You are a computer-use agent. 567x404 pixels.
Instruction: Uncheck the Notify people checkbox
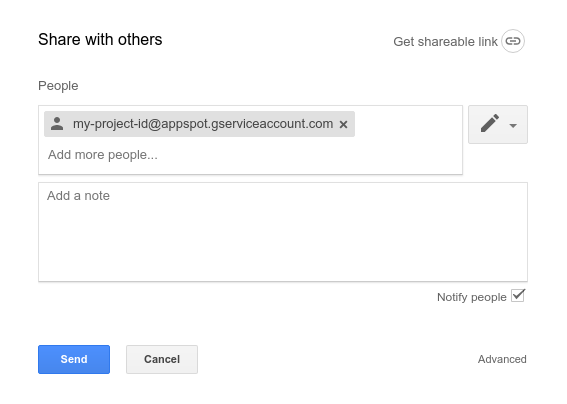(x=518, y=295)
